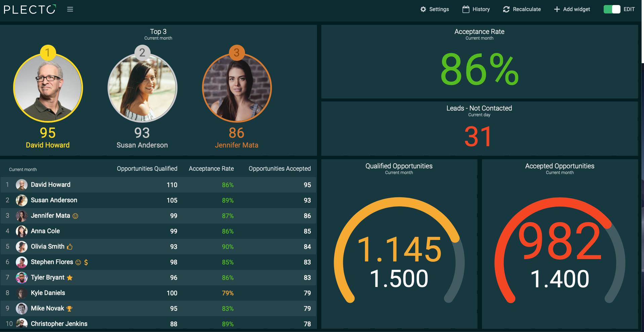
Task: Click the smiley icon beside Jennifer Mata
Action: click(x=75, y=216)
